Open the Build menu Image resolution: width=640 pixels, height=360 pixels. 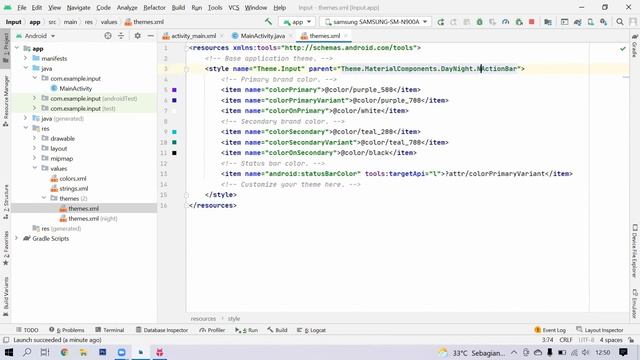[178, 7]
